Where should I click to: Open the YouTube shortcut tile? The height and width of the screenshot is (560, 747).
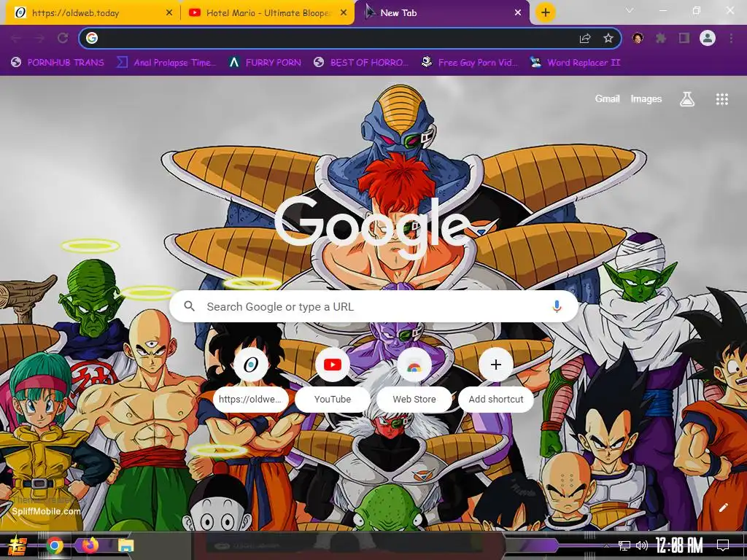pyautogui.click(x=333, y=380)
